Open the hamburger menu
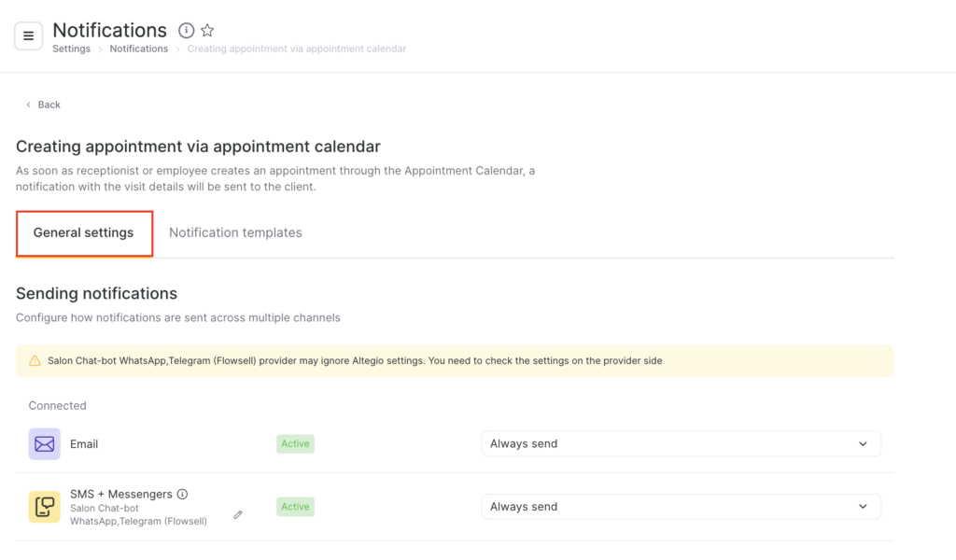Viewport: 956px width, 560px height. 28,36
